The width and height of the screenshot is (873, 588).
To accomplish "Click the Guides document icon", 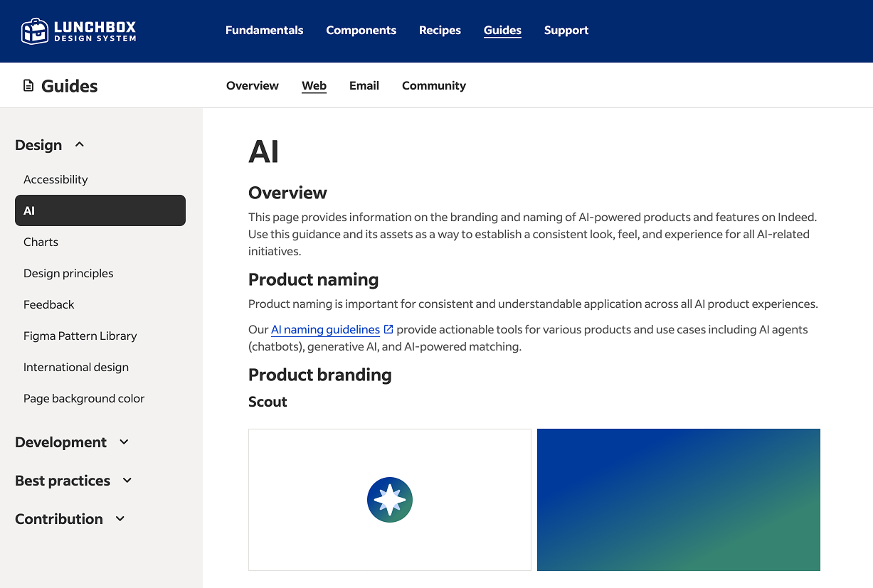I will click(28, 86).
